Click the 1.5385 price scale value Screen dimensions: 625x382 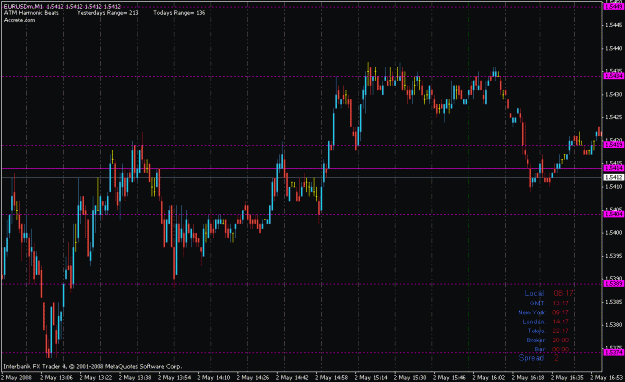614,302
